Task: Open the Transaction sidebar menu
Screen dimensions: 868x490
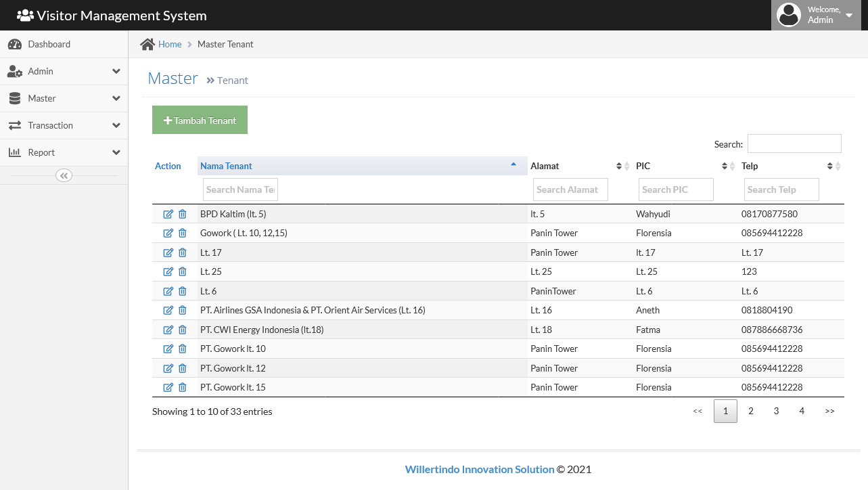Action: (x=64, y=125)
